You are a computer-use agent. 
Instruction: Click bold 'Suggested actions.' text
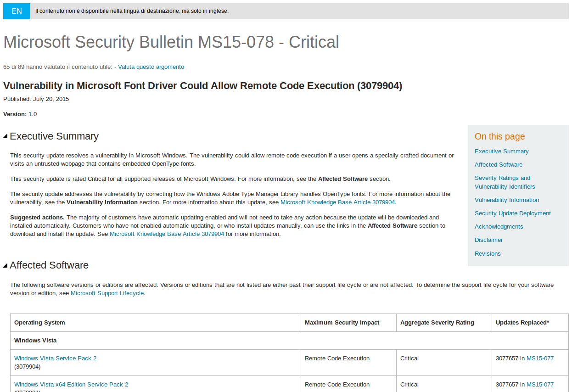tap(37, 218)
